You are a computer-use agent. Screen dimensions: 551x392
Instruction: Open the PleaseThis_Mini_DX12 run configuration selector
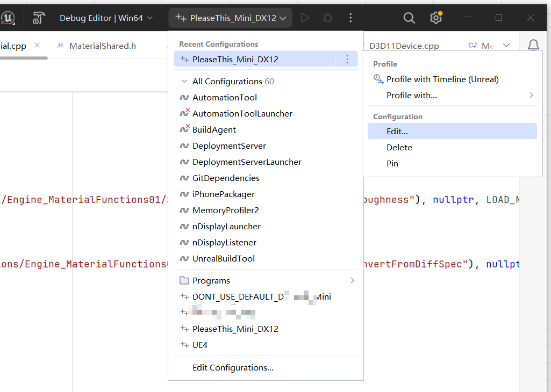coord(231,18)
